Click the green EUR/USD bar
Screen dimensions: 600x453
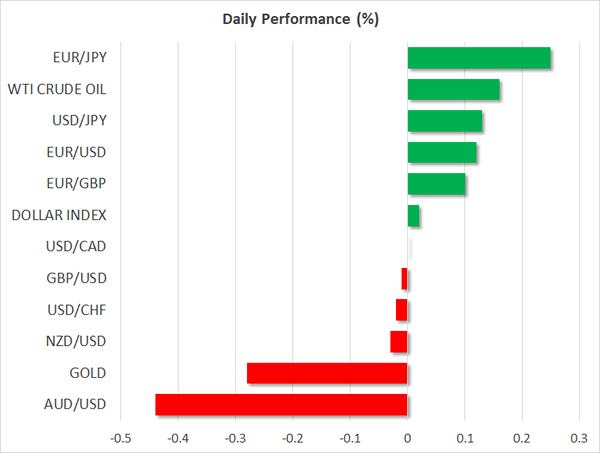click(x=442, y=153)
